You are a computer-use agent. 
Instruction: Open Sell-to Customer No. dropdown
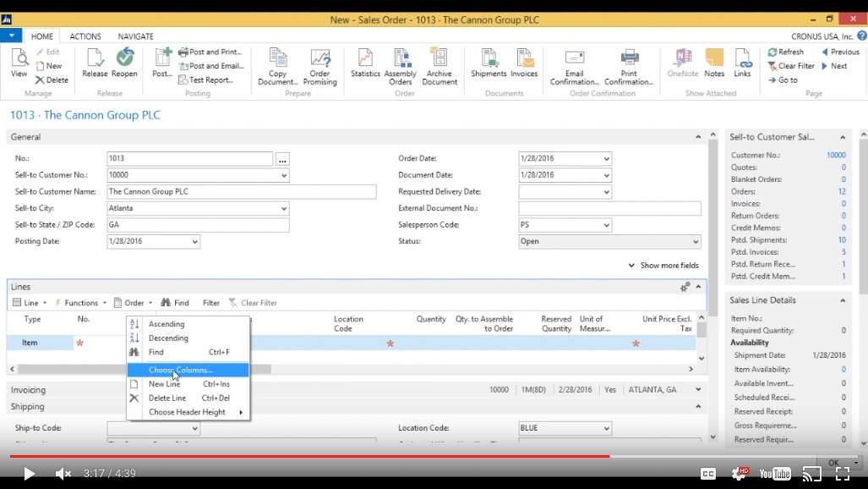[283, 175]
